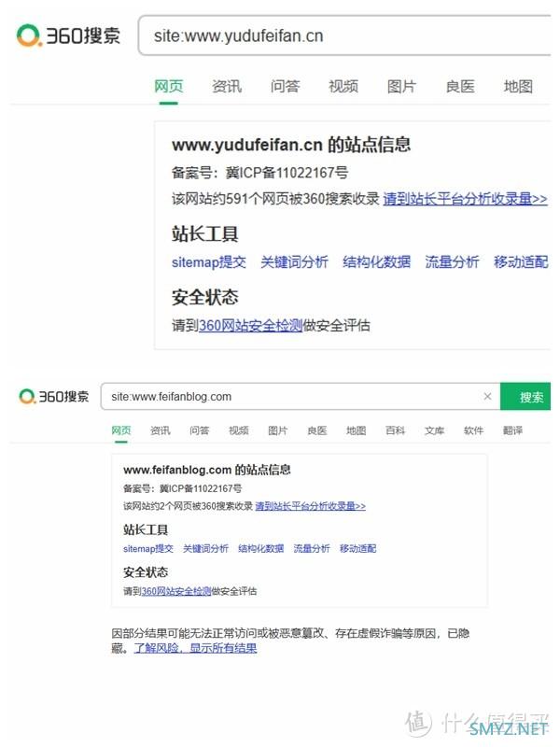Open 结构化数据 in yudufeifan.cn panel
This screenshot has width=560, height=747.
pyautogui.click(x=377, y=262)
